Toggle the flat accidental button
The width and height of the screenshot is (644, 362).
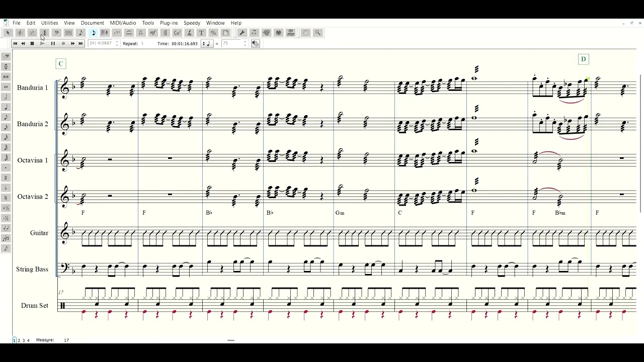coord(6,188)
